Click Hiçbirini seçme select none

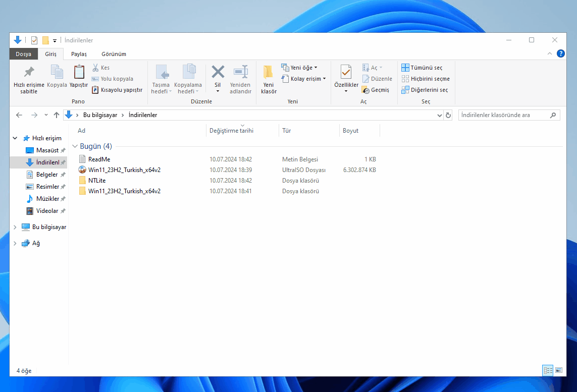[426, 79]
